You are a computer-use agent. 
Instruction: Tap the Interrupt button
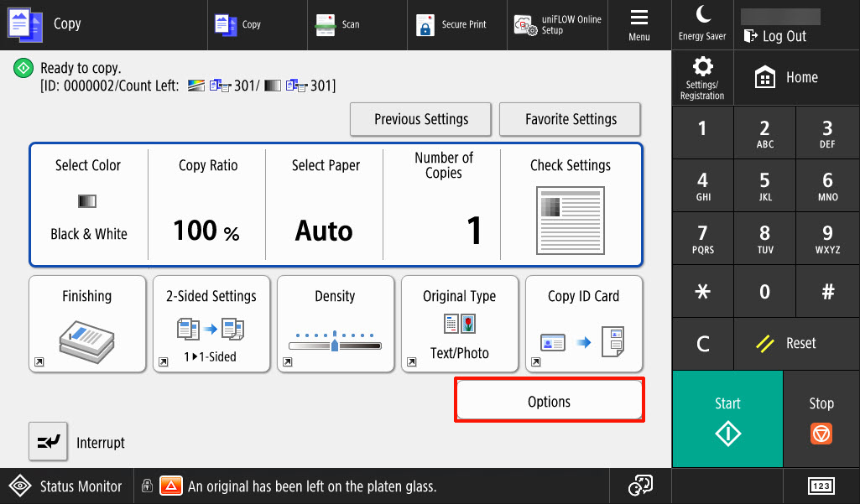point(49,441)
